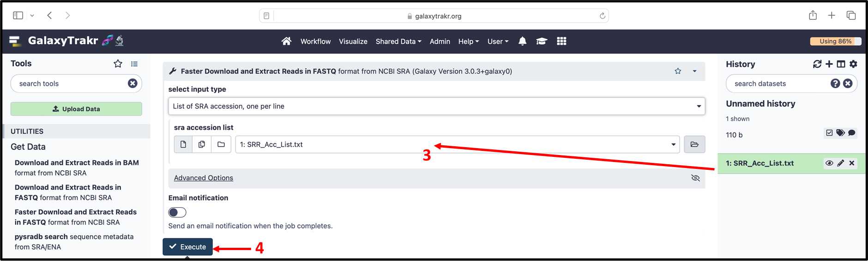Click Get Data section heading

pyautogui.click(x=28, y=147)
